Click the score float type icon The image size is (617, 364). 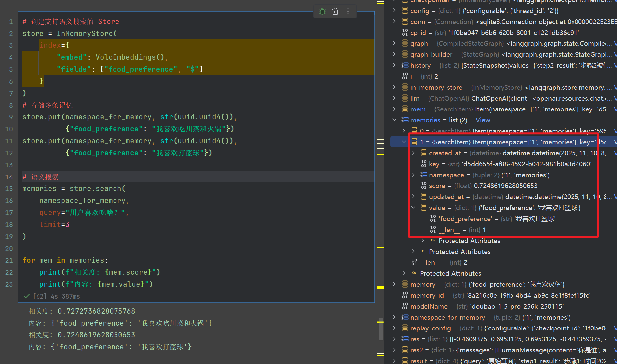(x=424, y=186)
